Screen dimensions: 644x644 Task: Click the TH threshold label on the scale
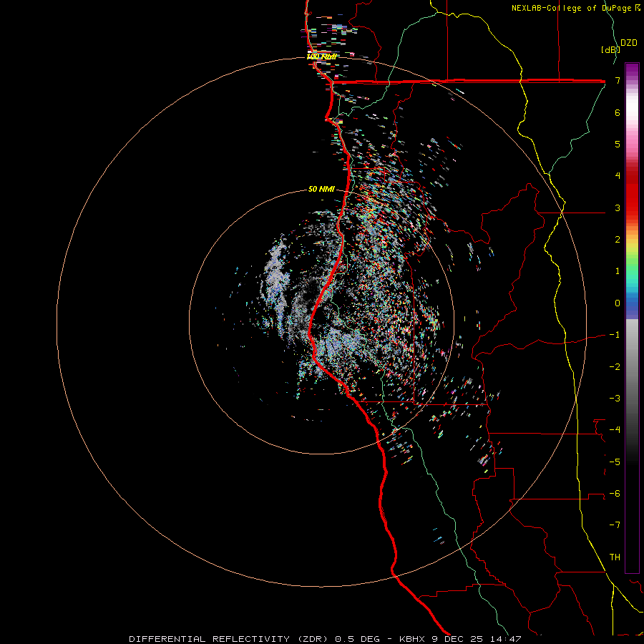pyautogui.click(x=615, y=557)
